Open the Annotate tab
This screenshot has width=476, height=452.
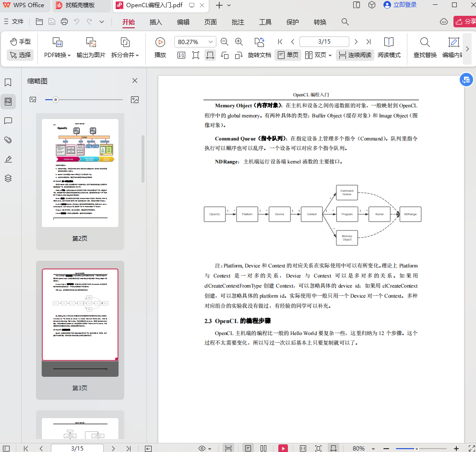tap(238, 22)
